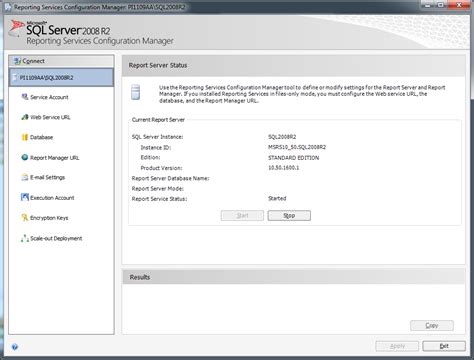Click the STANDARD EDITION value
Screen dimensions: 474x360
click(x=294, y=158)
